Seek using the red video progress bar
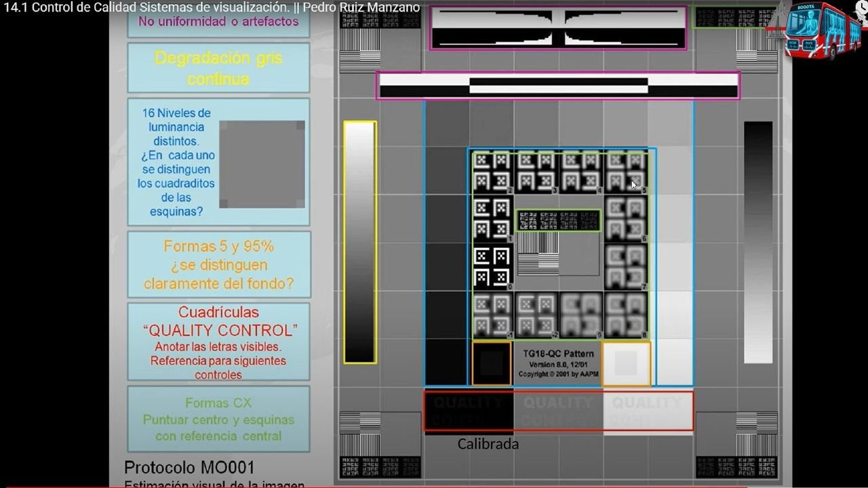 pyautogui.click(x=434, y=486)
